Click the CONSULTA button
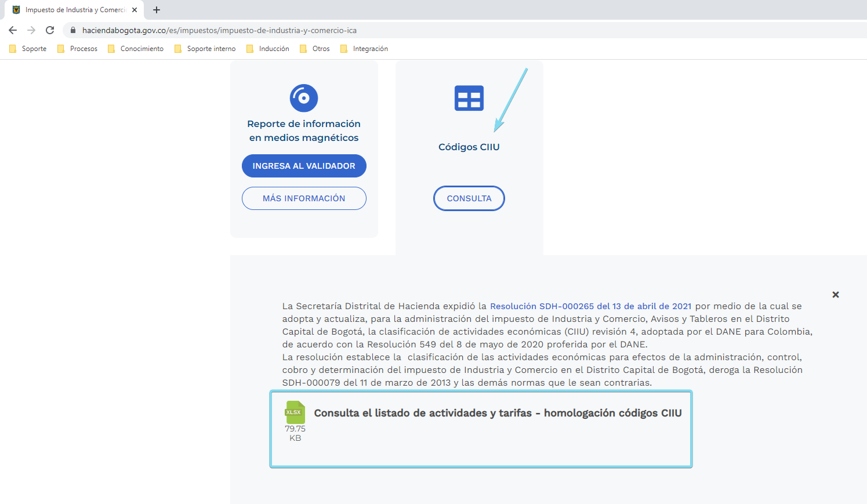 pos(469,198)
